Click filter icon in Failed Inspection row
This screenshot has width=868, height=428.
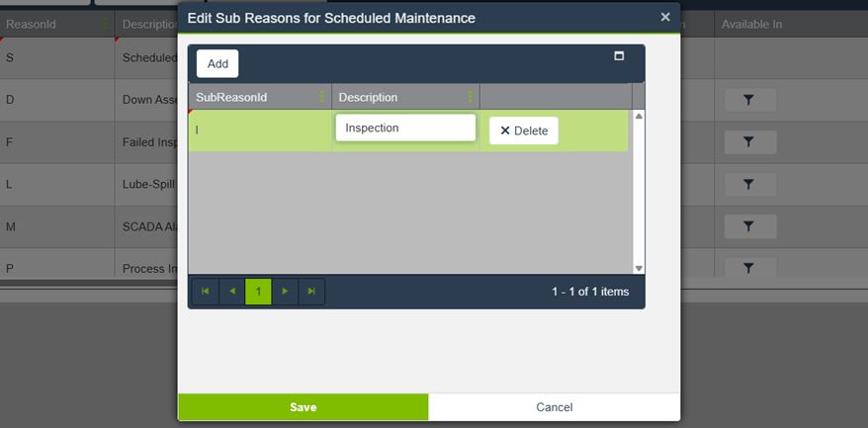point(749,142)
